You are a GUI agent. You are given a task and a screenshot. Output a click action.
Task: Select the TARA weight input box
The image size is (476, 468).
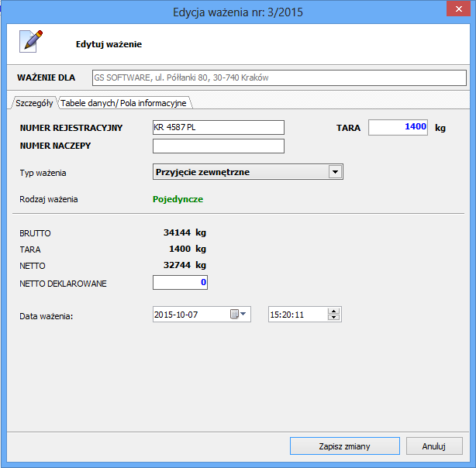pyautogui.click(x=398, y=128)
